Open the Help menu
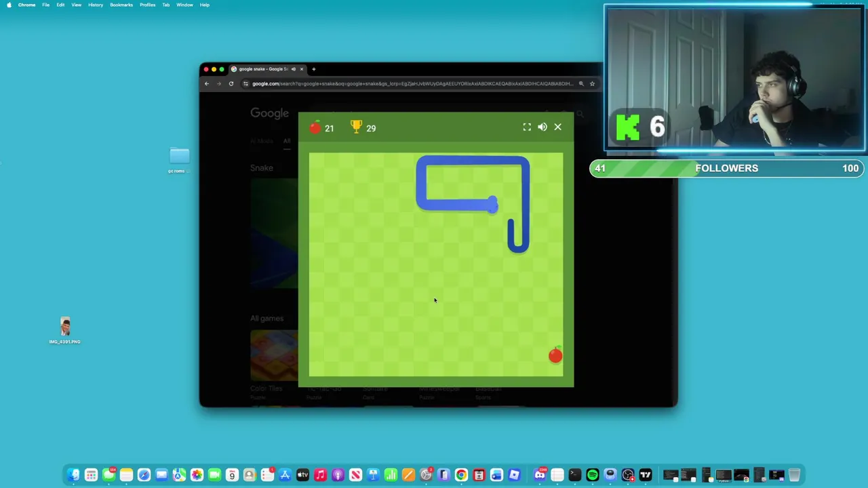Viewport: 868px width, 488px height. pos(204,5)
